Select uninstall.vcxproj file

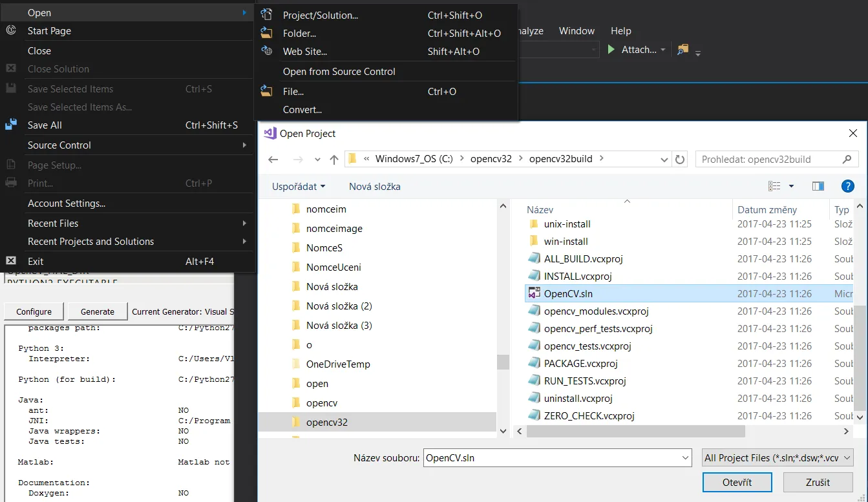(x=578, y=398)
